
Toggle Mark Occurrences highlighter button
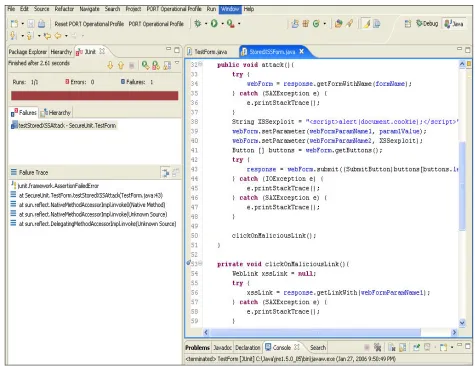tap(366, 24)
